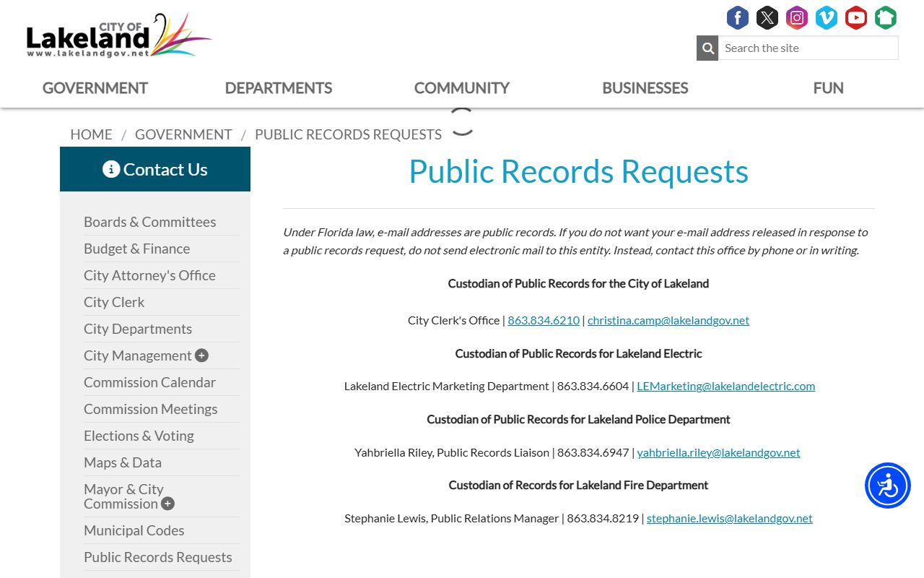Go to HOME in the breadcrumb
The height and width of the screenshot is (578, 924).
(91, 134)
